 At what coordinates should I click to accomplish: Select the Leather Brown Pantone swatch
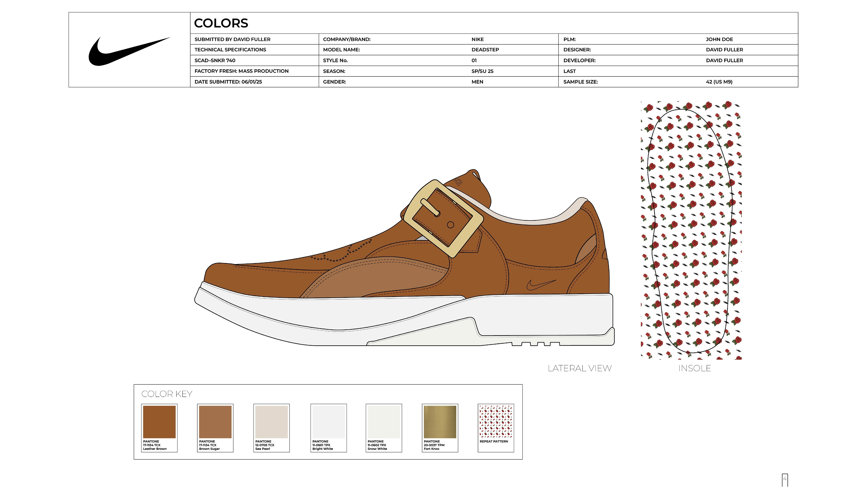point(159,422)
